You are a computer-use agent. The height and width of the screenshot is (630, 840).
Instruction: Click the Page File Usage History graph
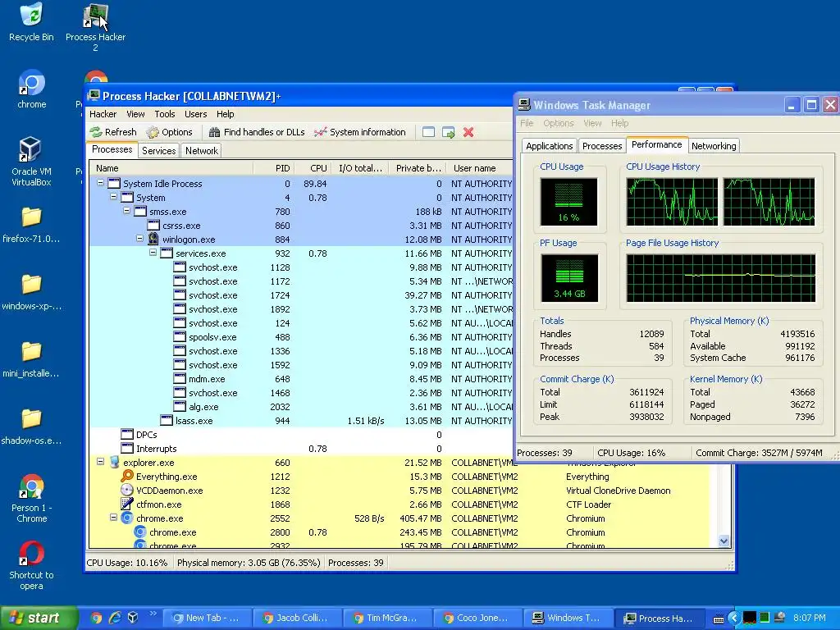pyautogui.click(x=720, y=278)
